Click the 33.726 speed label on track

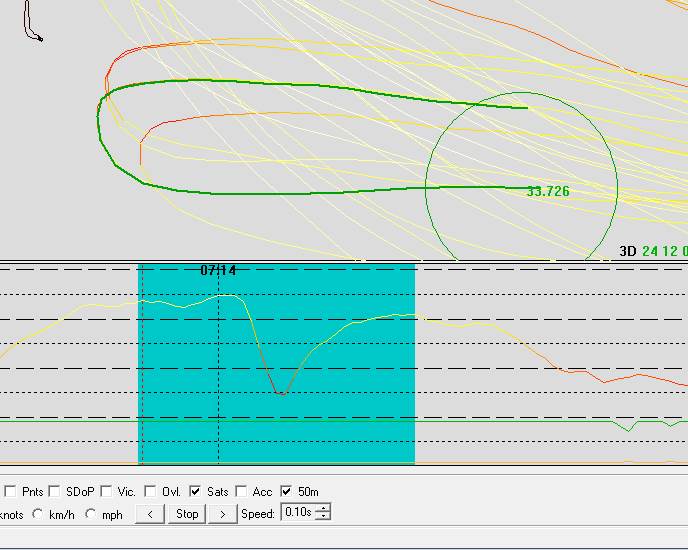547,191
